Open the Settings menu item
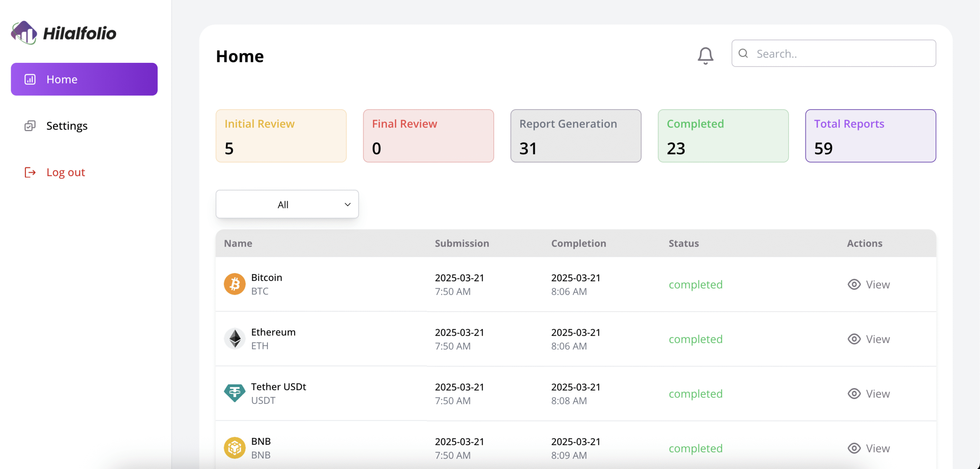Viewport: 980px width, 469px height. point(84,126)
